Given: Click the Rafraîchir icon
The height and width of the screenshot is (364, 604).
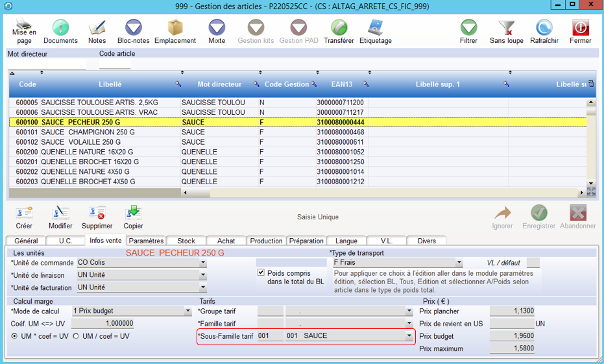Looking at the screenshot, I should pyautogui.click(x=544, y=28).
